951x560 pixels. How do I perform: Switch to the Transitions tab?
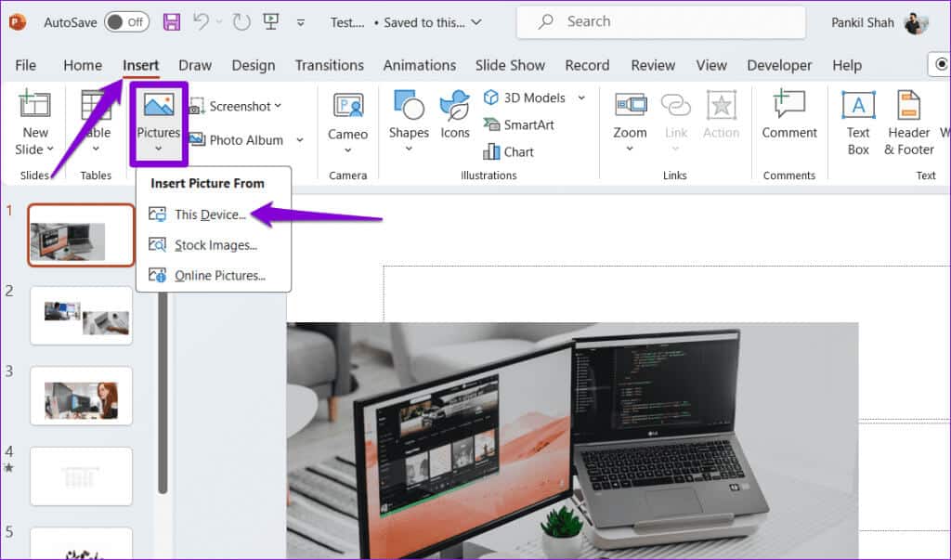coord(330,65)
